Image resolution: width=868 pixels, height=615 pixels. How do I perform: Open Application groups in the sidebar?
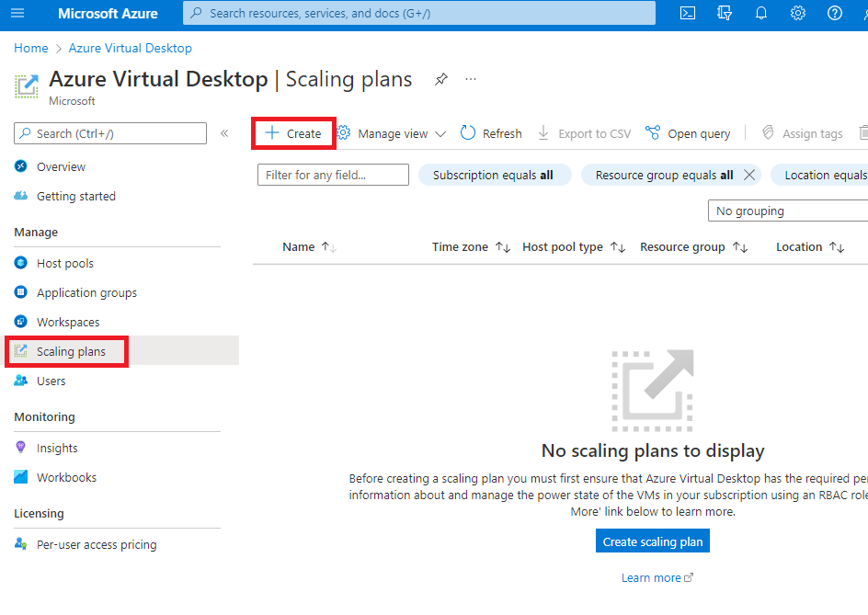pyautogui.click(x=86, y=292)
